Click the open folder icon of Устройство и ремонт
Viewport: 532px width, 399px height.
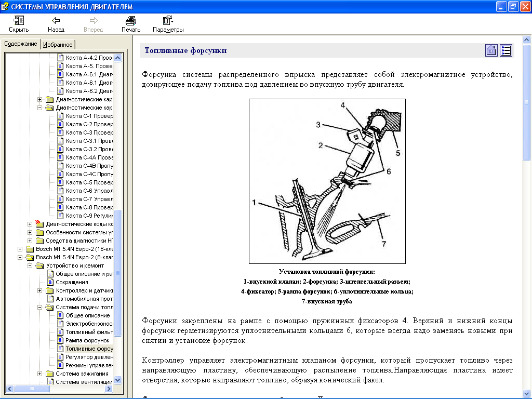point(39,265)
